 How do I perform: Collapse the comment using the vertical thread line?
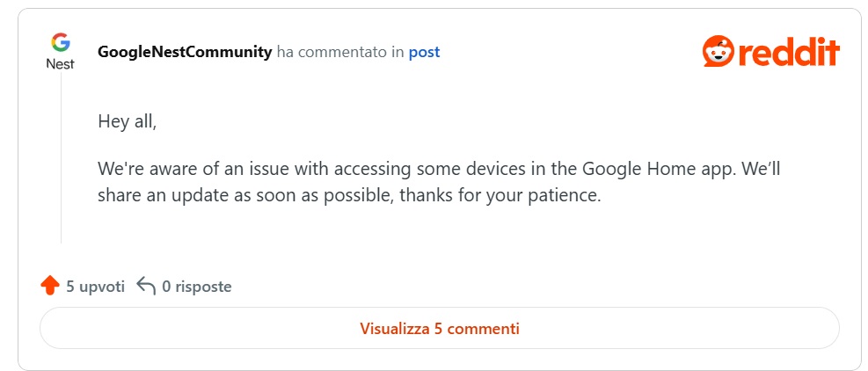(x=61, y=158)
